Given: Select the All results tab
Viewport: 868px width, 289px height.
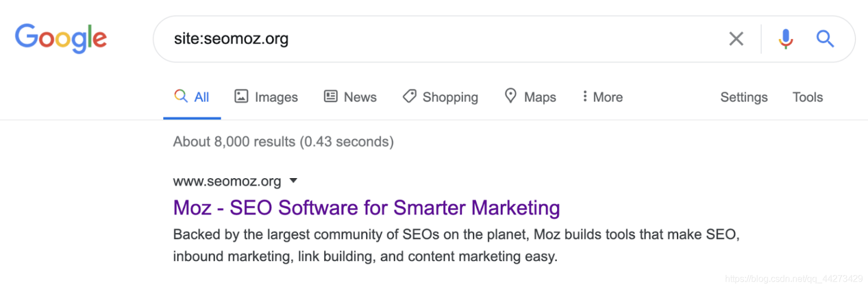Looking at the screenshot, I should [192, 97].
